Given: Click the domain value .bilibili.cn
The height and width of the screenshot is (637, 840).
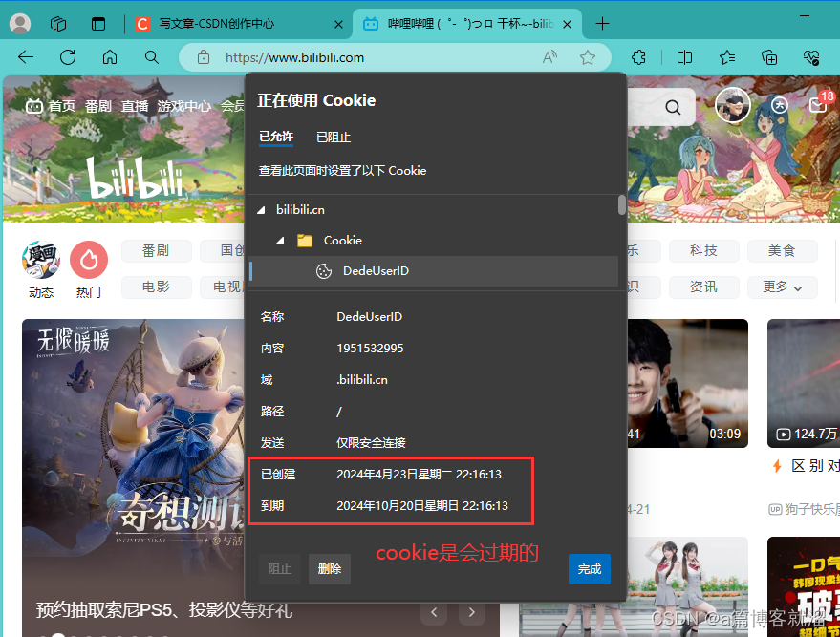Looking at the screenshot, I should click(x=362, y=380).
